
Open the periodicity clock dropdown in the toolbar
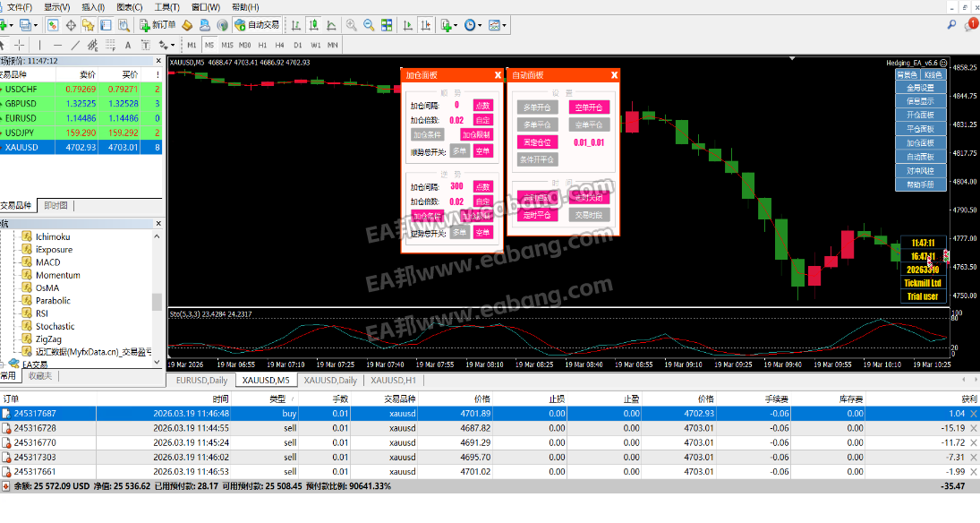(473, 25)
